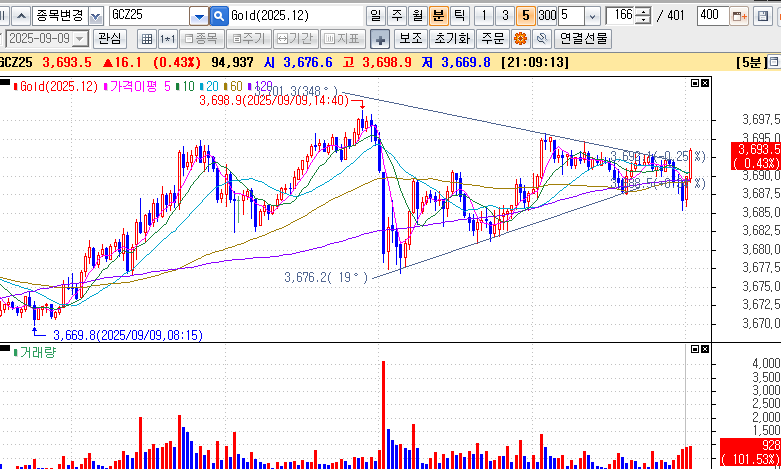Enable the crosshair cursor tool
This screenshot has width=781, height=469.
coord(379,39)
